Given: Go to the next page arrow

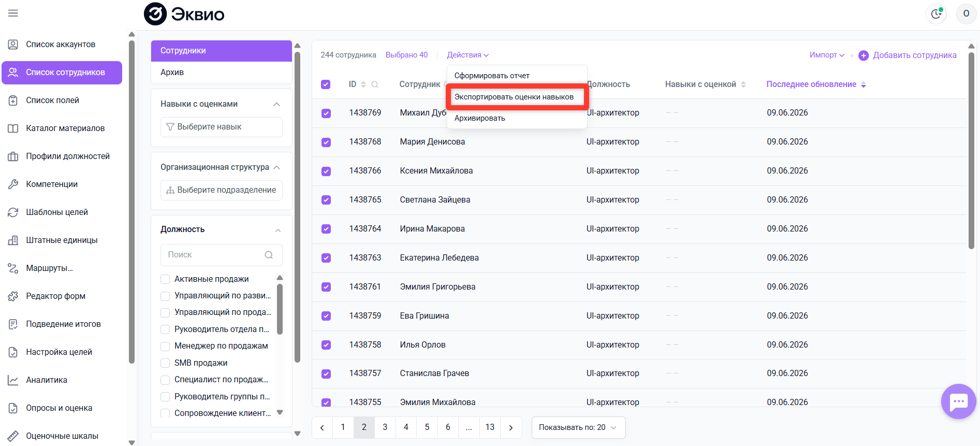Looking at the screenshot, I should tap(511, 427).
